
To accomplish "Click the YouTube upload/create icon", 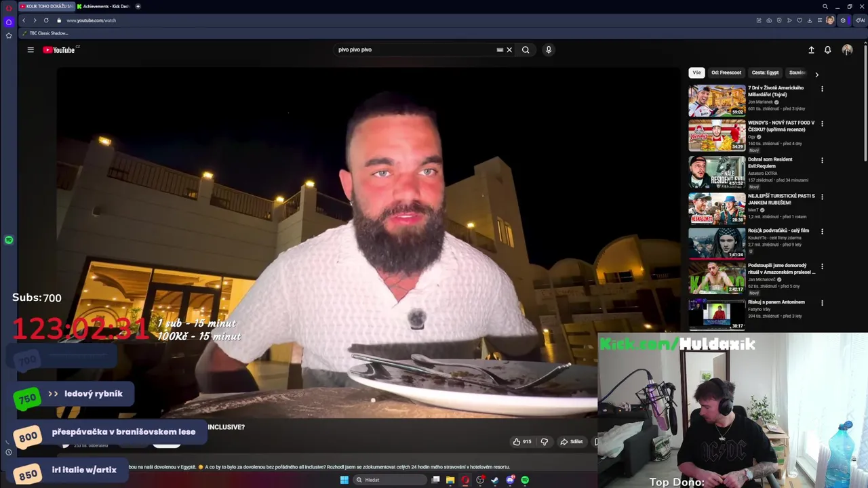I will (811, 49).
